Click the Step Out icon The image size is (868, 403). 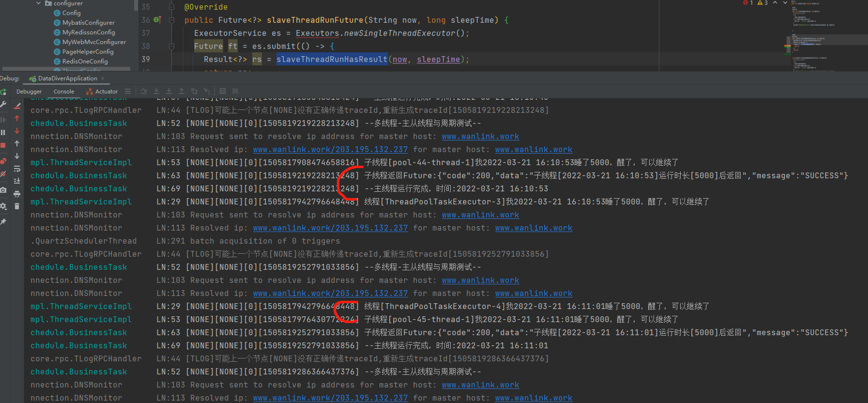point(182,91)
